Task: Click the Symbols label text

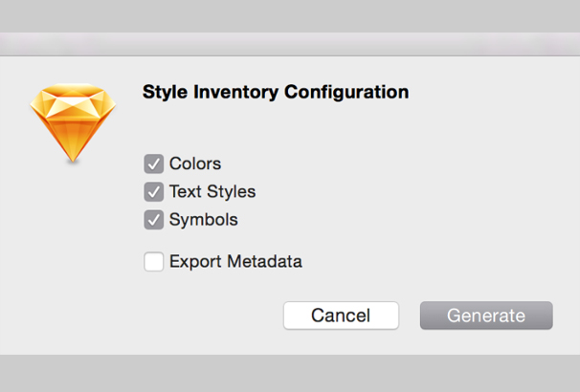Action: click(x=203, y=220)
